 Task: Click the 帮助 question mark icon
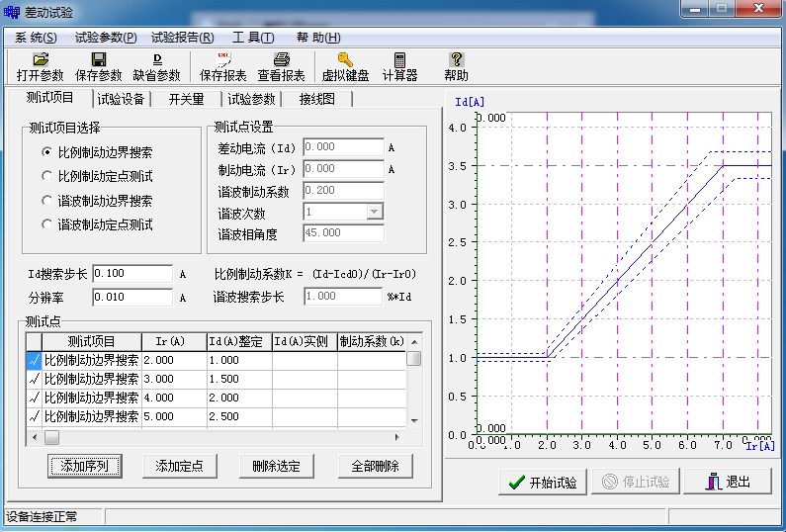point(456,59)
